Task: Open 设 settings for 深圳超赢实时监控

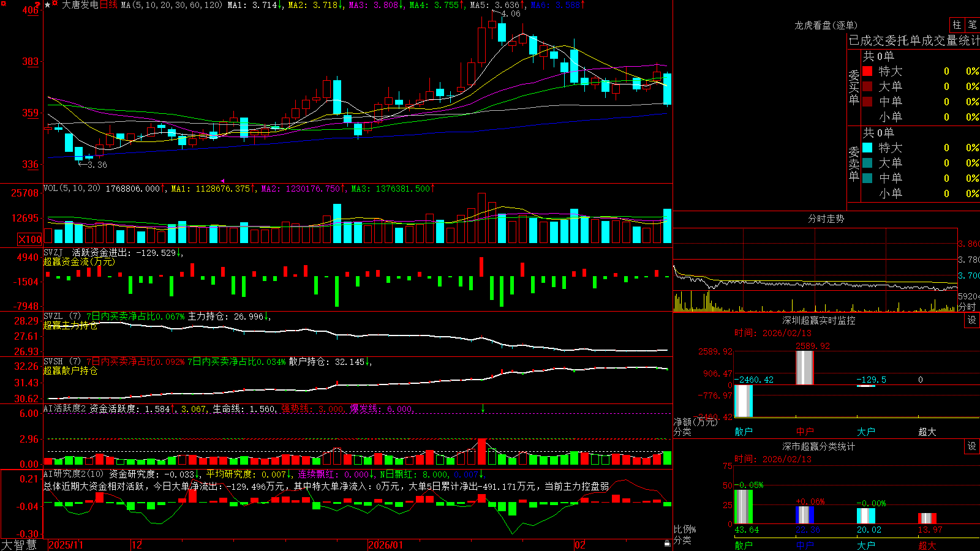Action: coord(972,320)
